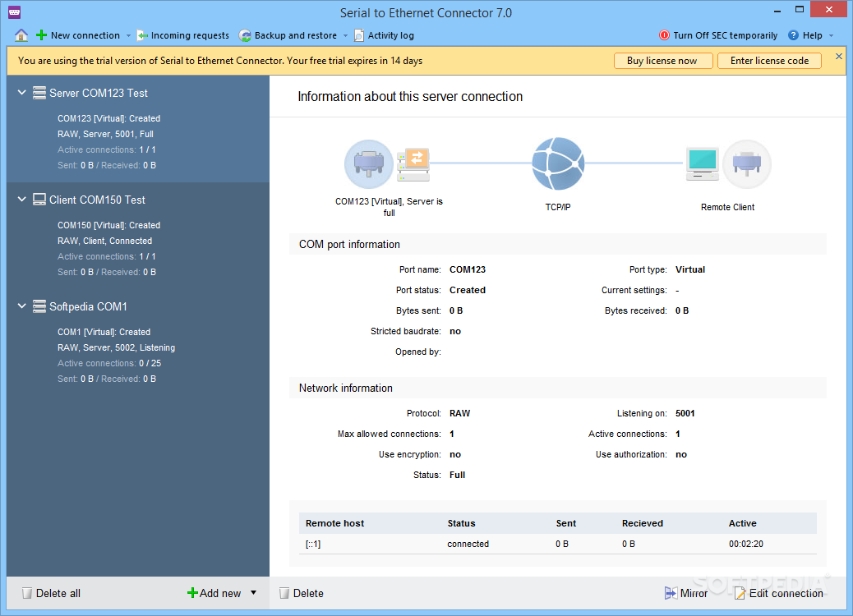Click the Remote Client serial connector icon
Viewport: 853px width, 616px height.
747,163
